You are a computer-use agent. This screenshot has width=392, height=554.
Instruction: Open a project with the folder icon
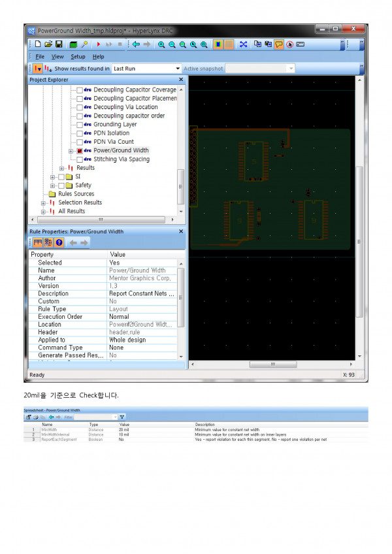pyautogui.click(x=48, y=44)
